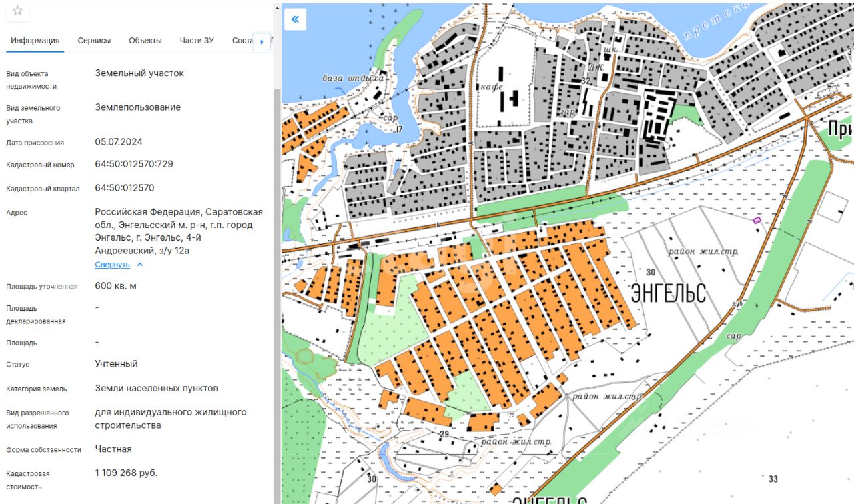Click the scrollbar up arrow in info panel

[277, 7]
